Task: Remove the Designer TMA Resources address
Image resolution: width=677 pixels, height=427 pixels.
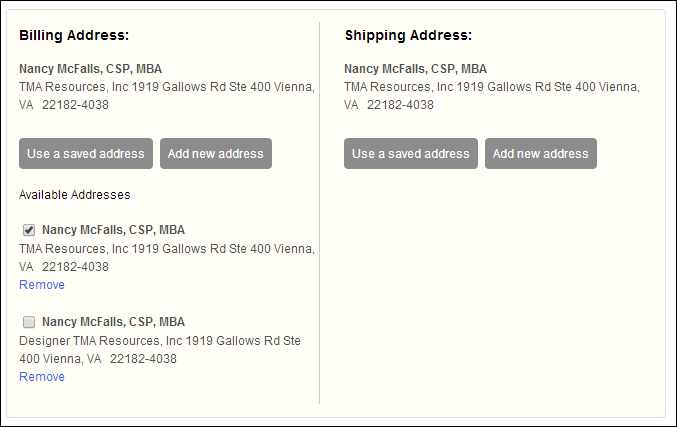Action: 42,377
